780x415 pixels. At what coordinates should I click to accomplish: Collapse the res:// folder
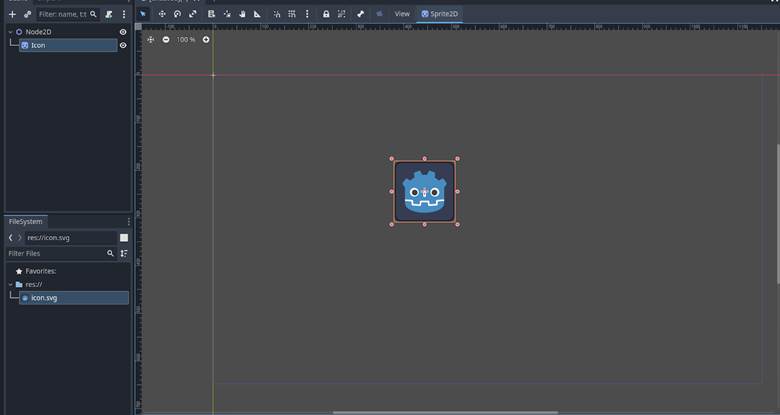tap(10, 285)
